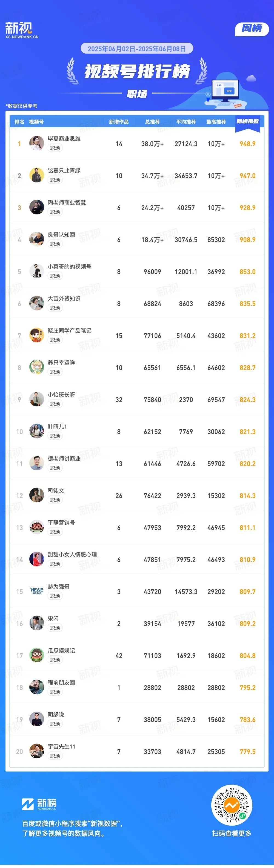Open 养只幸运咩 cartoon avatar

[36, 367]
